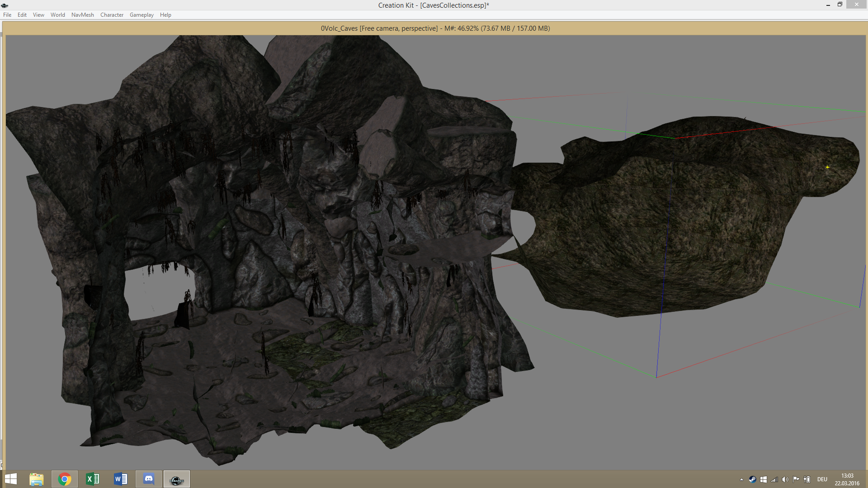Open the Character menu
868x488 pixels.
coord(112,15)
